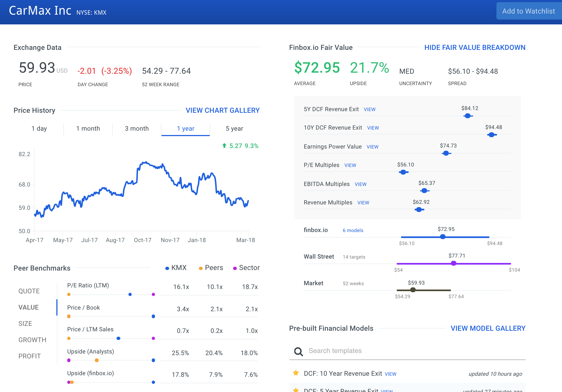
Task: View DCF: 10 Year Revenue Exit template
Action: coord(390,374)
